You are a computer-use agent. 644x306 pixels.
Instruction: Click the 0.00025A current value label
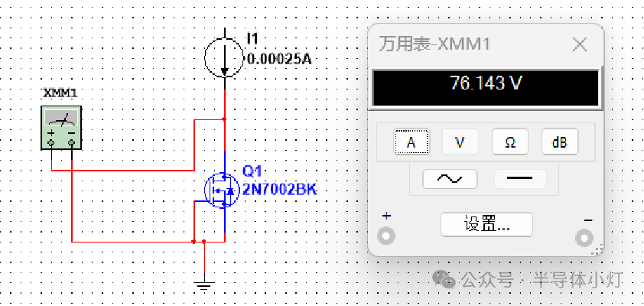point(280,59)
